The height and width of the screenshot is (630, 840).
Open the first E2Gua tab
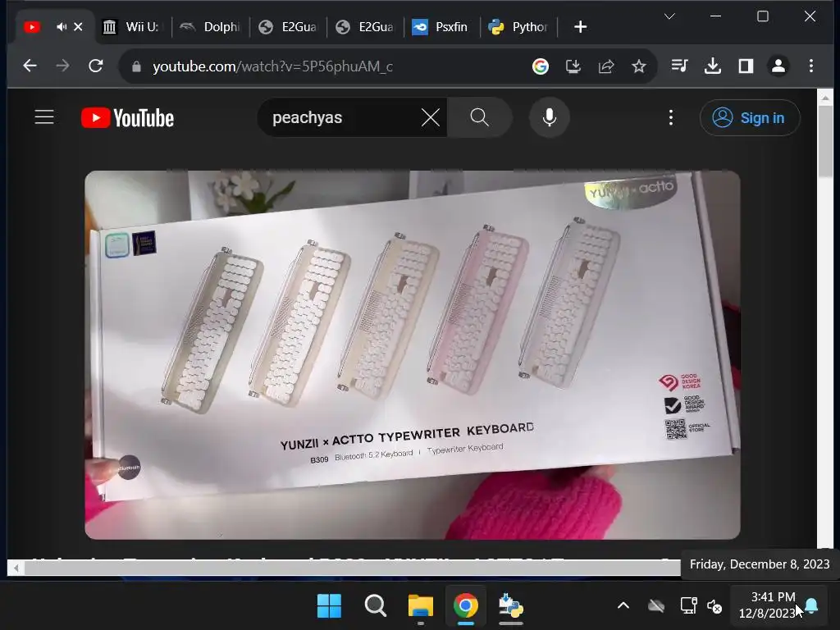[x=288, y=26]
